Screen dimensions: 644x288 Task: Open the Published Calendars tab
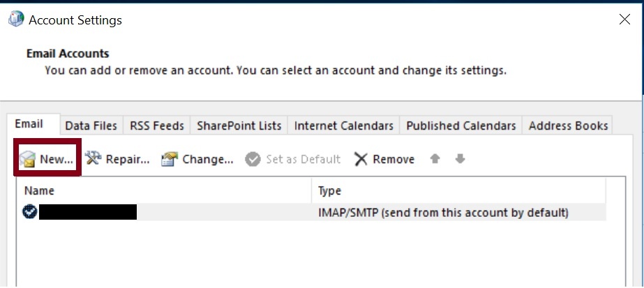click(x=461, y=126)
